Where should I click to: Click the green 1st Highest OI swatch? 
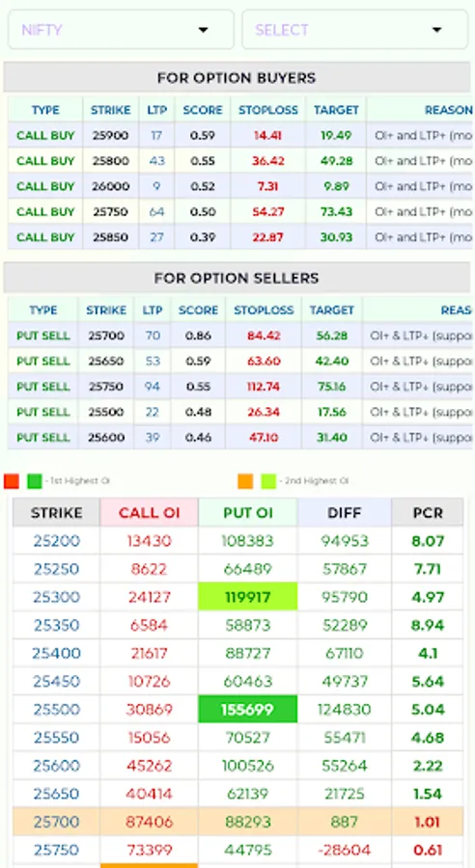[x=35, y=481]
